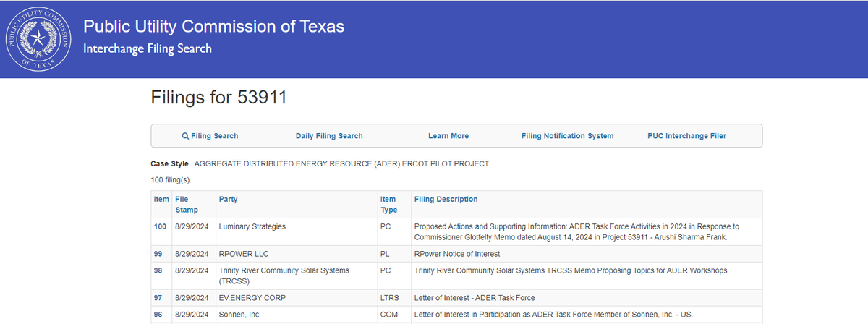The image size is (868, 324).
Task: Select the Party column header
Action: point(228,199)
